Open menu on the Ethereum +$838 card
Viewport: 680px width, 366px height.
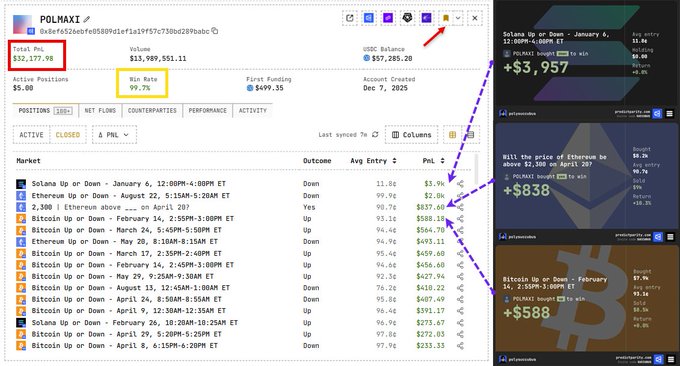point(670,237)
